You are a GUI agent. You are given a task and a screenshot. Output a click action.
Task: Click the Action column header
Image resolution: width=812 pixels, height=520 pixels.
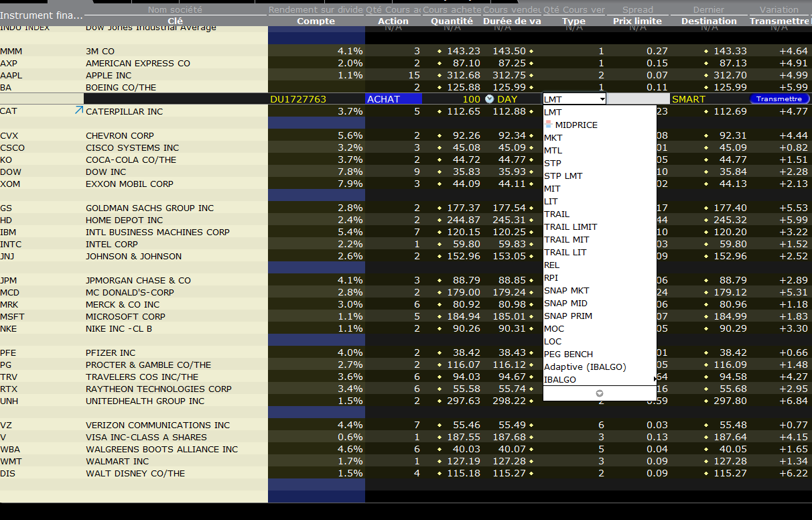(393, 21)
